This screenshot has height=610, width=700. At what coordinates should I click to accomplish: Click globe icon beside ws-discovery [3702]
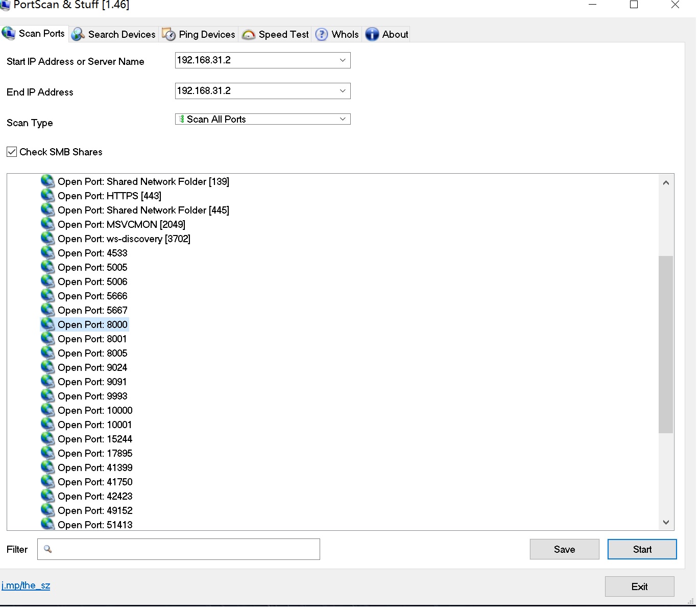click(48, 239)
